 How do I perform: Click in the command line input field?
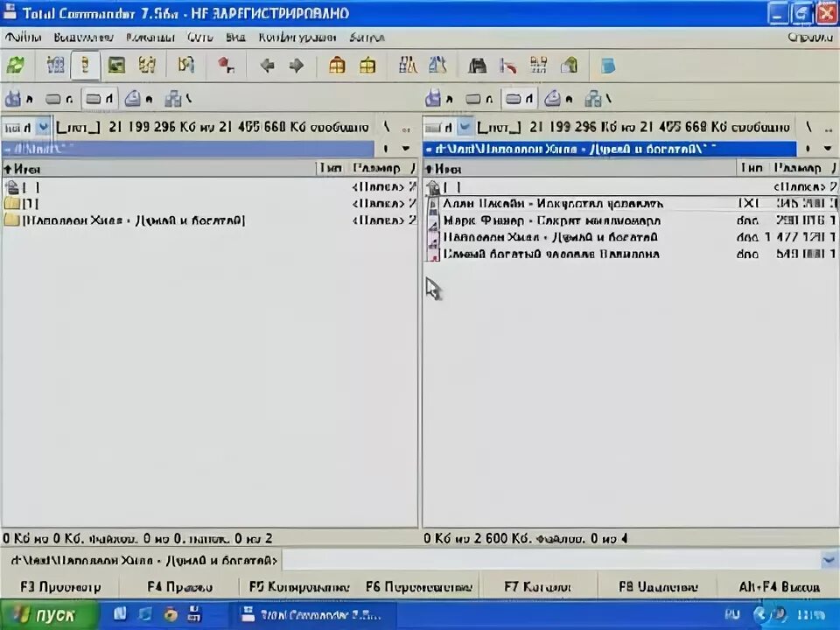tap(552, 560)
